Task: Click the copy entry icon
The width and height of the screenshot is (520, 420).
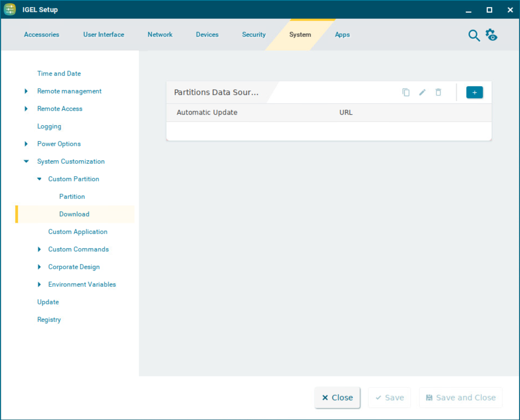Action: [406, 92]
